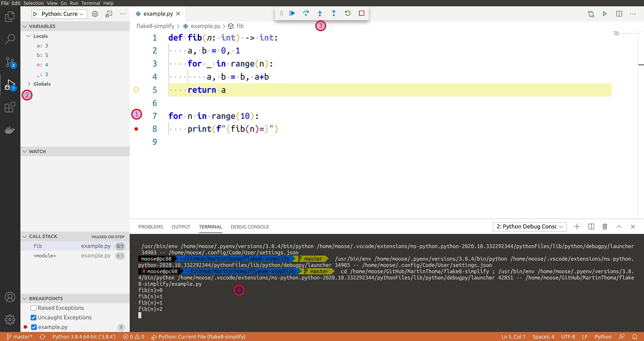The height and width of the screenshot is (341, 644).
Task: Step Out in debug toolbar
Action: (x=334, y=13)
